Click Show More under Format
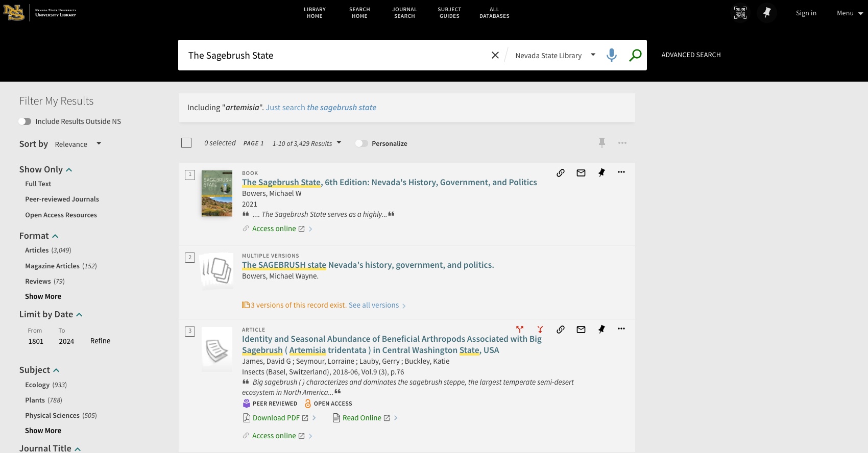The height and width of the screenshot is (453, 868). pyautogui.click(x=43, y=296)
